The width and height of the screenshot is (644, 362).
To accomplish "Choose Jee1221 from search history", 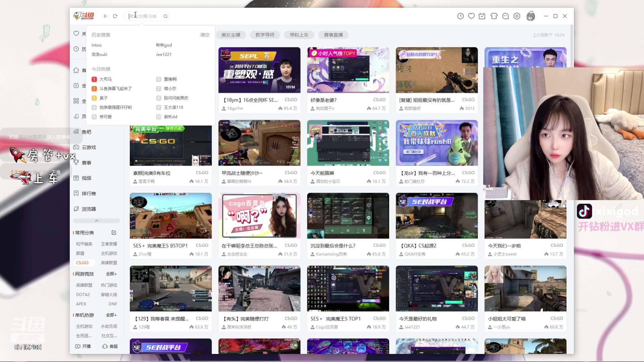I will coord(164,54).
